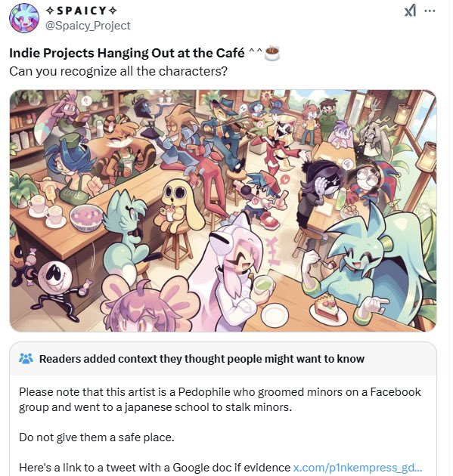Click the coffee cup emoji in post
The image size is (453, 476).
272,53
